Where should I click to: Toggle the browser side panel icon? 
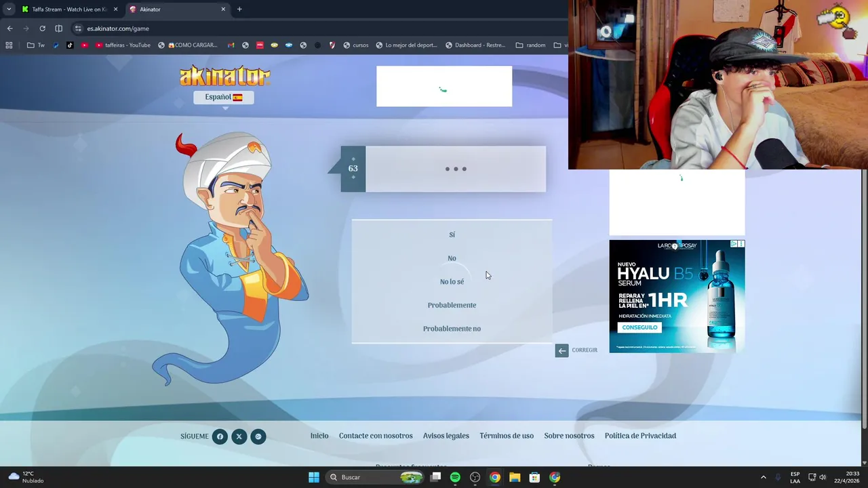coord(58,28)
